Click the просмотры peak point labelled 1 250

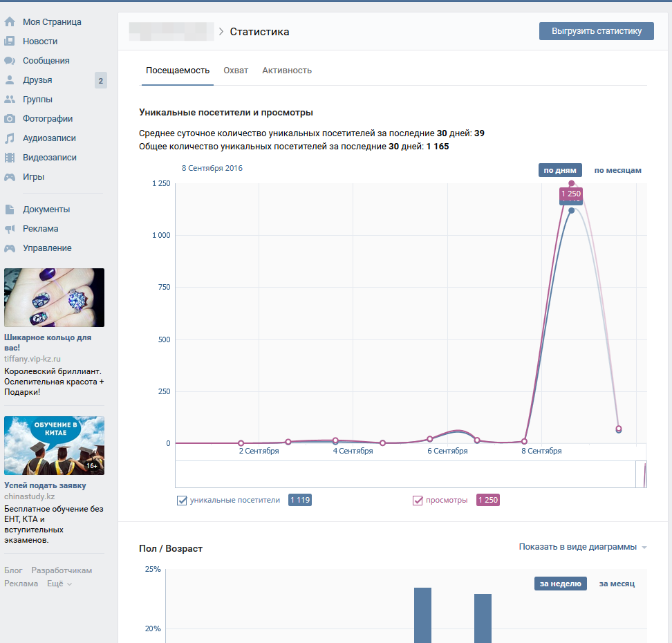[571, 183]
